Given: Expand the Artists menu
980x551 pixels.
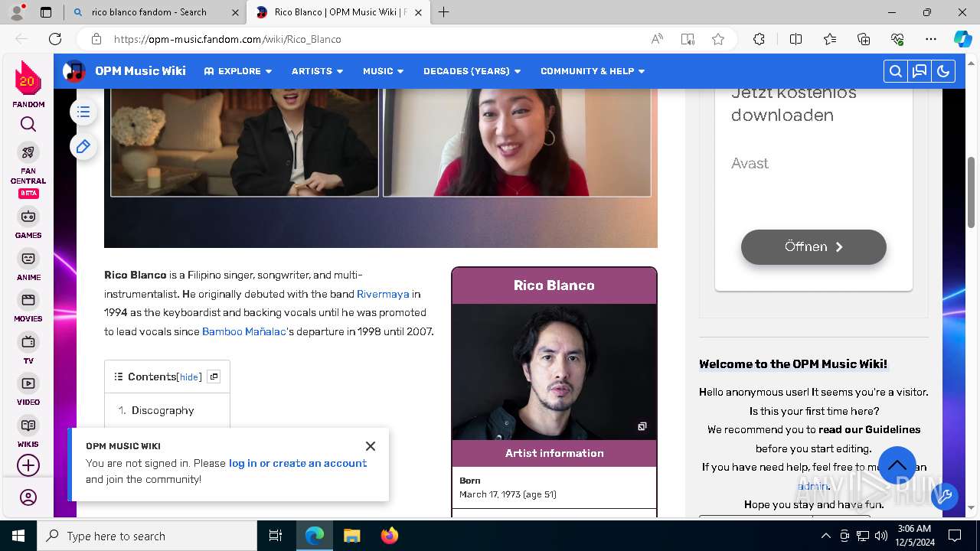Looking at the screenshot, I should pyautogui.click(x=317, y=71).
